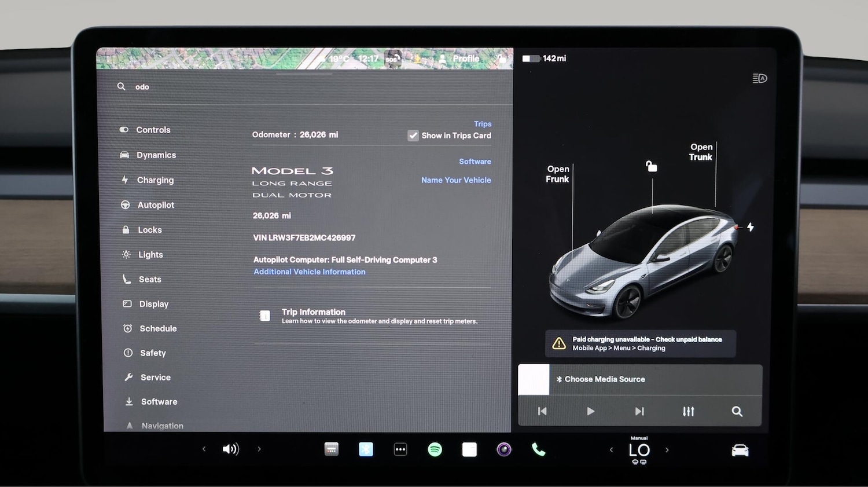
Task: Tap the yellow warning triangle icon
Action: (559, 343)
